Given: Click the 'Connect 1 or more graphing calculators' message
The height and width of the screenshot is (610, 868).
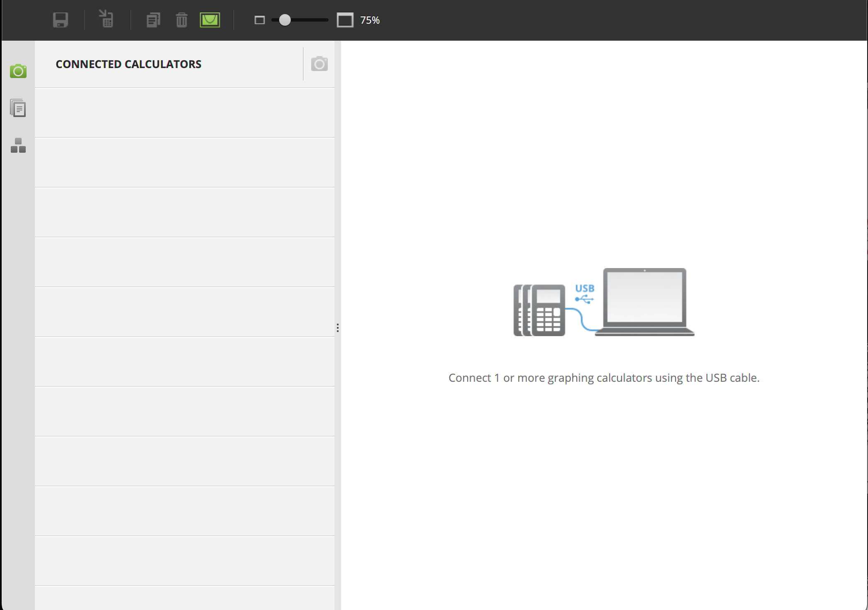Looking at the screenshot, I should click(604, 378).
